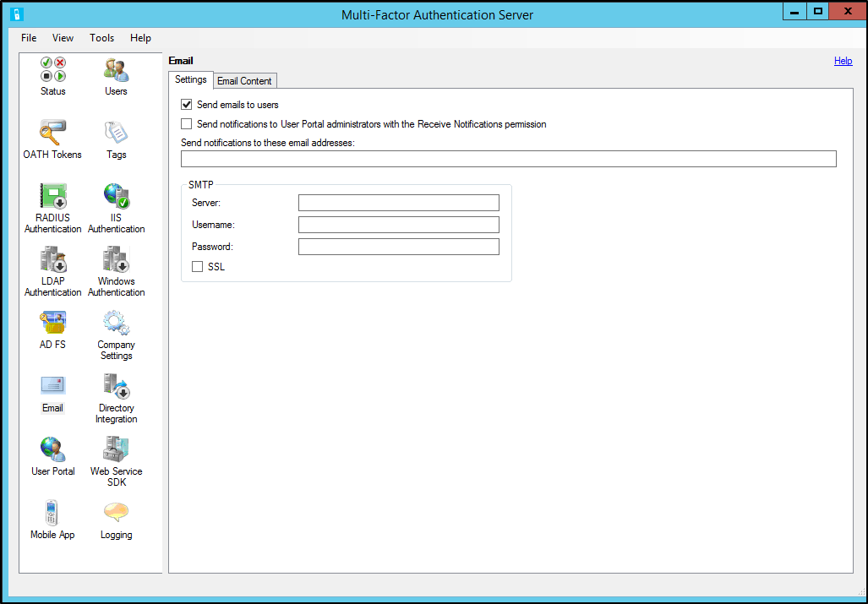Image resolution: width=868 pixels, height=604 pixels.
Task: Click the Help link
Action: [x=843, y=60]
